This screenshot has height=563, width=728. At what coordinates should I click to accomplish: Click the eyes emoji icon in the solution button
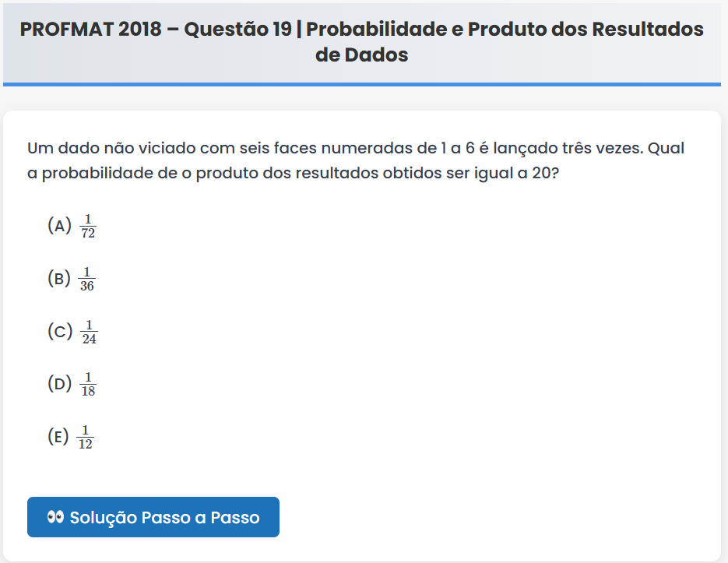tap(55, 517)
